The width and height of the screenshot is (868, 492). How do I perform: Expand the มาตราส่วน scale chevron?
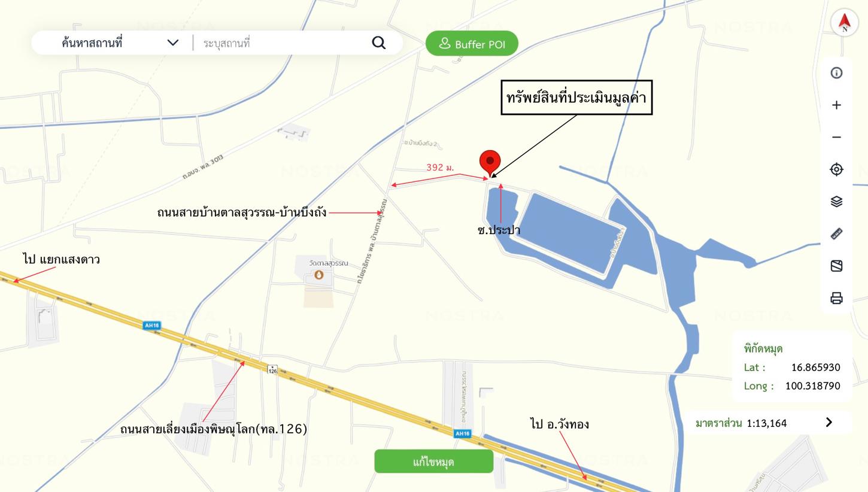point(828,423)
